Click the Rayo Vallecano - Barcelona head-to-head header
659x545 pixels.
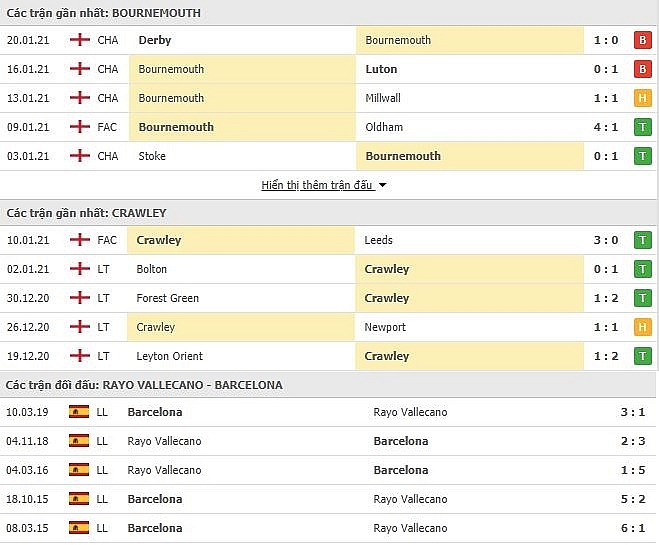pyautogui.click(x=144, y=385)
